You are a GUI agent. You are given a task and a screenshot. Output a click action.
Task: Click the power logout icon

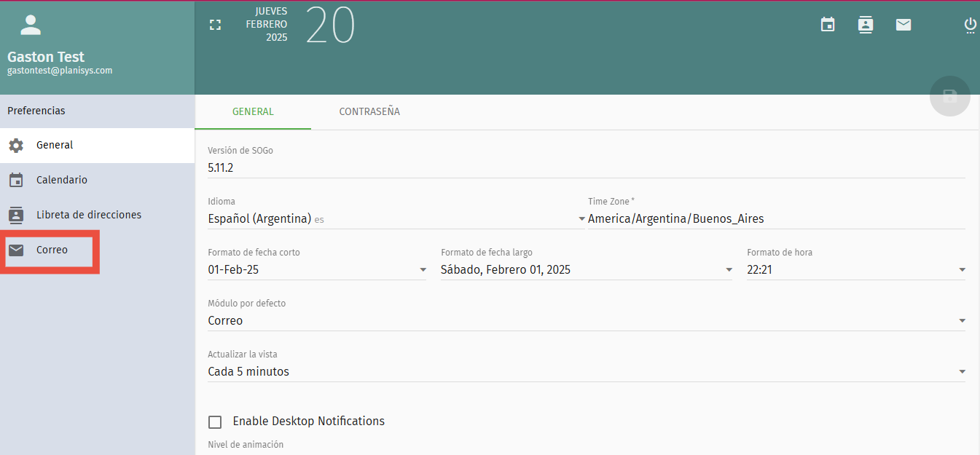[970, 25]
